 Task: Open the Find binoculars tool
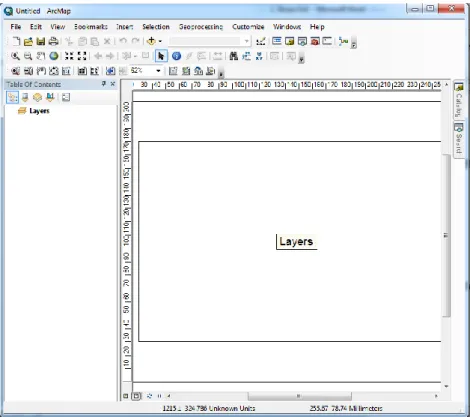(x=234, y=56)
